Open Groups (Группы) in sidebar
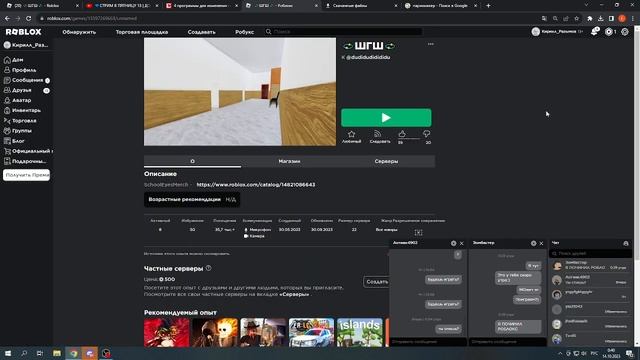This screenshot has width=640, height=360. pyautogui.click(x=18, y=131)
